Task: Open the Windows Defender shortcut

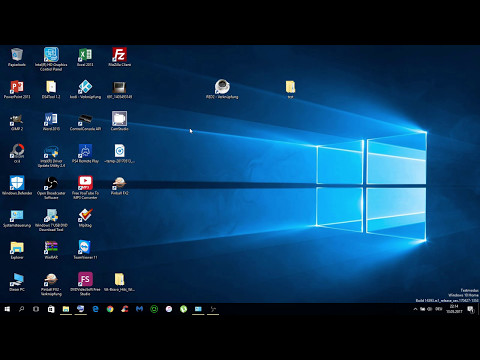Action: [17, 185]
